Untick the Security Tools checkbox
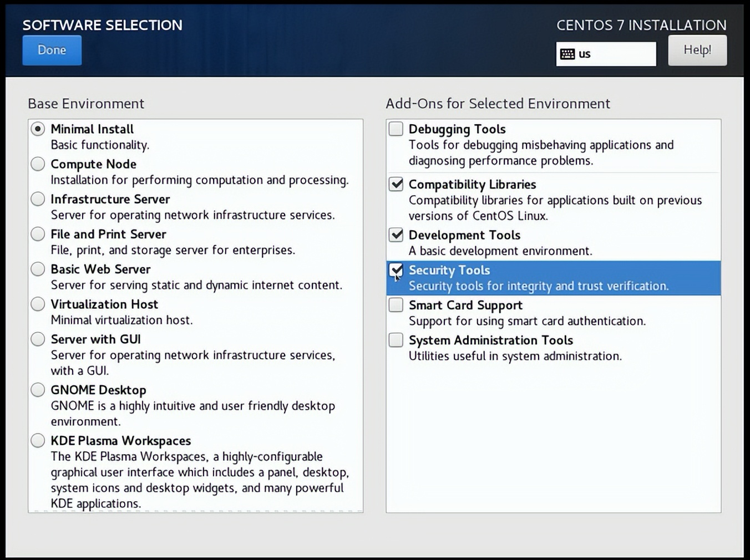 pyautogui.click(x=396, y=270)
